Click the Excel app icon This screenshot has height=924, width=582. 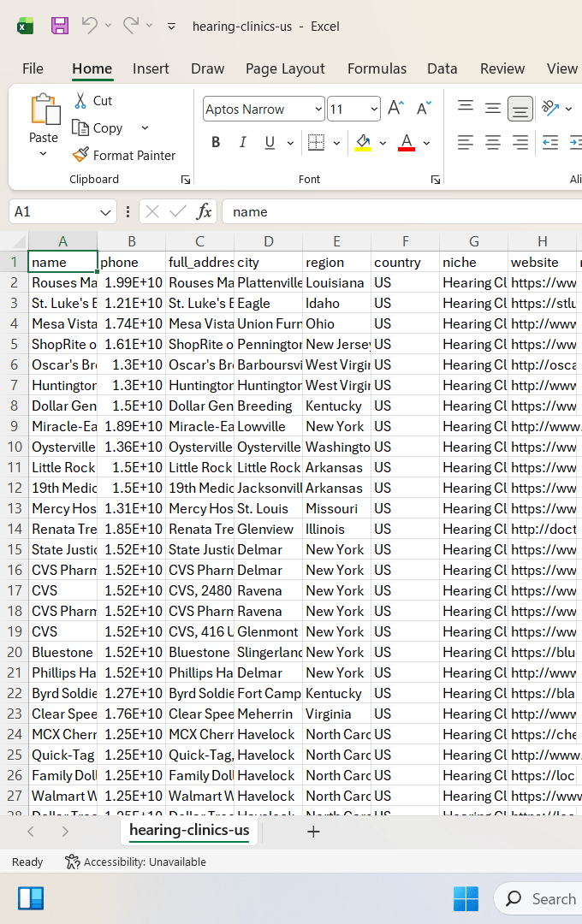pyautogui.click(x=26, y=26)
